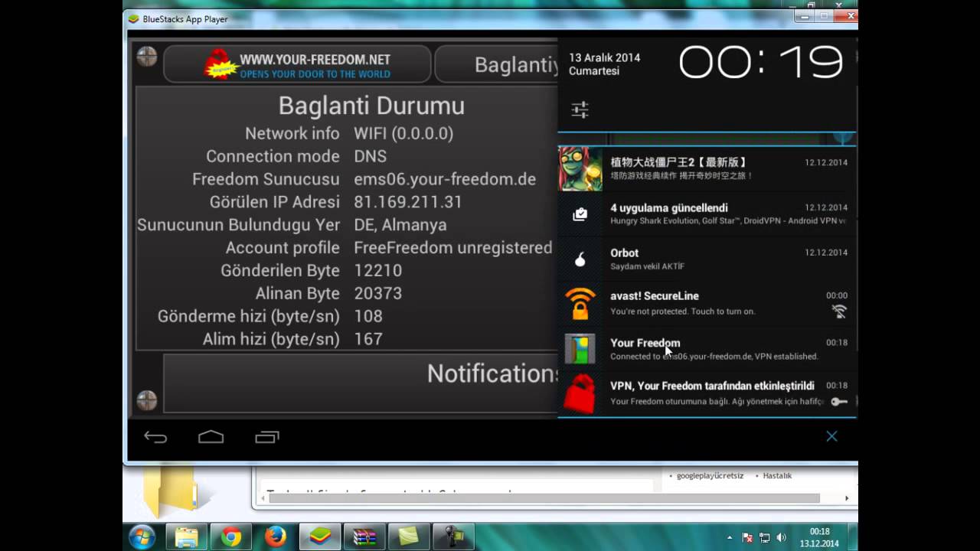Click the 'Notifications' panel heading

pos(492,373)
